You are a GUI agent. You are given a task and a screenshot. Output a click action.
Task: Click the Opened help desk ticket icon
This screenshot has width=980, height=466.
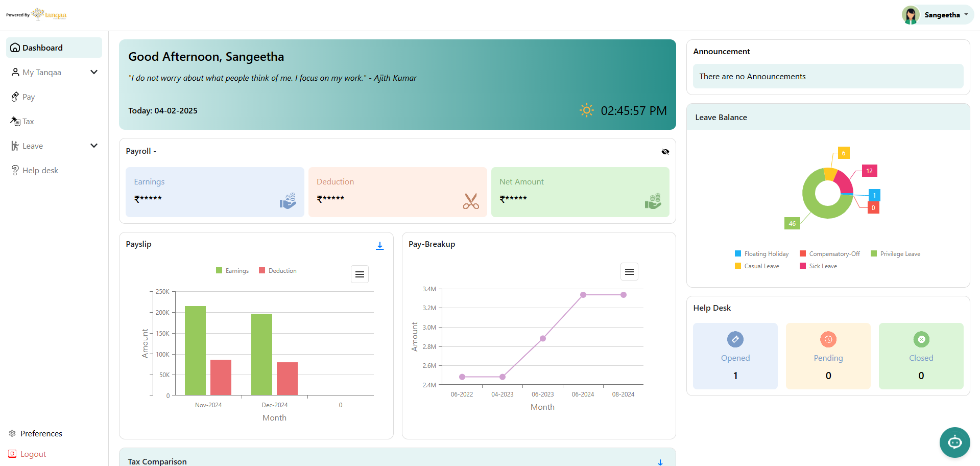pos(735,339)
